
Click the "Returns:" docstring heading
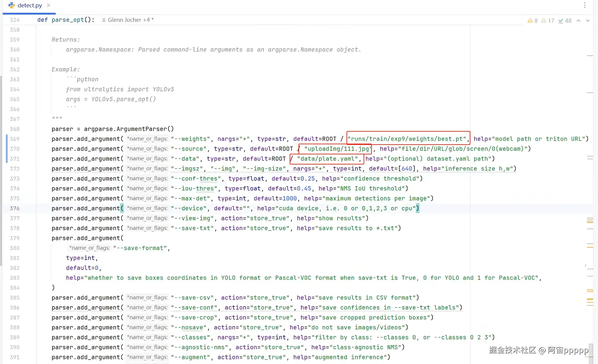click(66, 40)
